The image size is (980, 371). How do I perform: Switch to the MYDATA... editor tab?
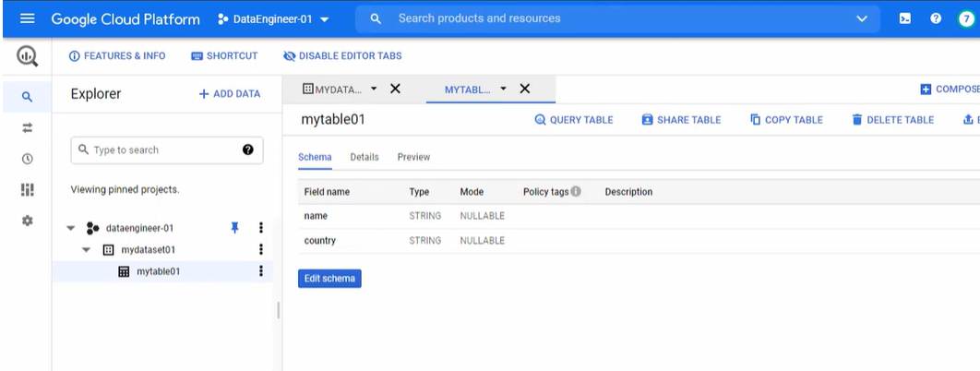click(x=332, y=90)
